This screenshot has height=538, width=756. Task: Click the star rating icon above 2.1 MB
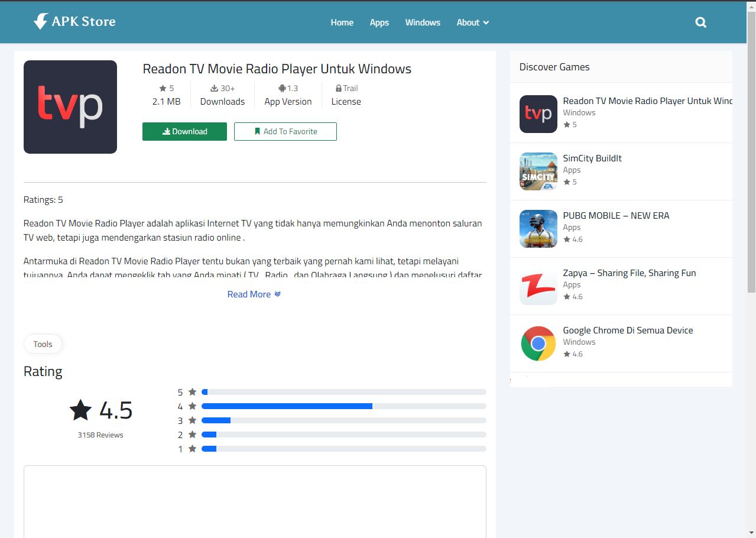click(163, 88)
